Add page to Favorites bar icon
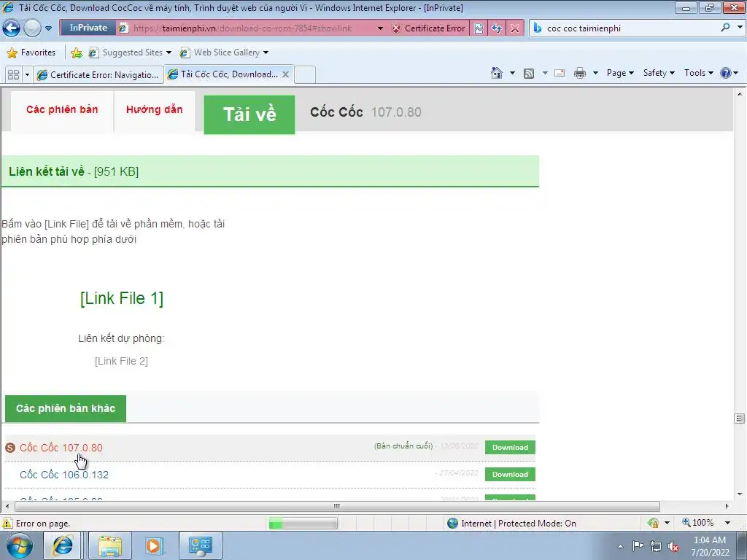 point(76,52)
